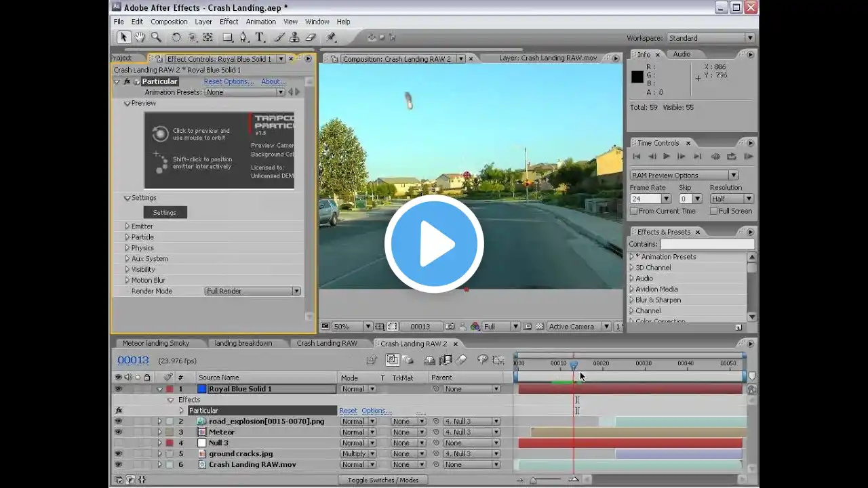Click Reset Options link for Particular
Image resolution: width=868 pixels, height=488 pixels.
coord(229,81)
